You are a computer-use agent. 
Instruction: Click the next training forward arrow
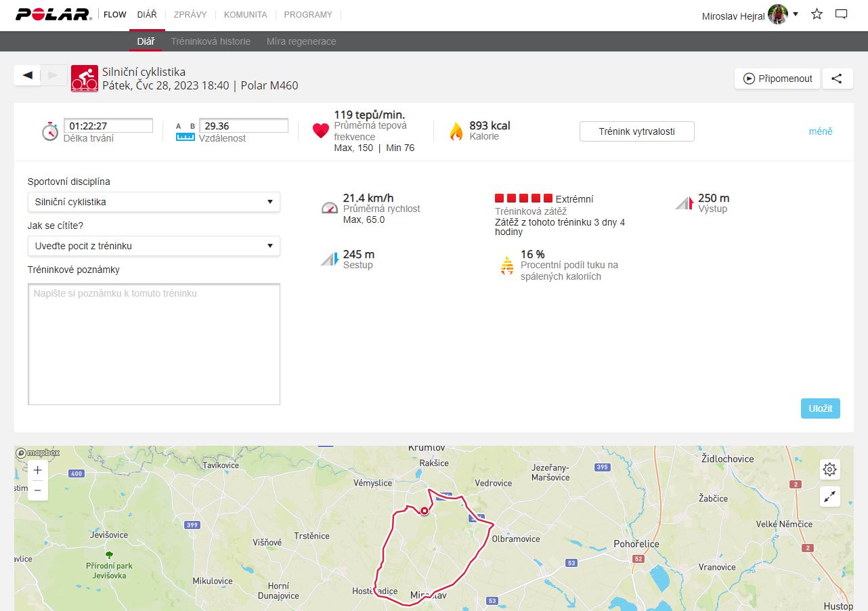click(54, 75)
